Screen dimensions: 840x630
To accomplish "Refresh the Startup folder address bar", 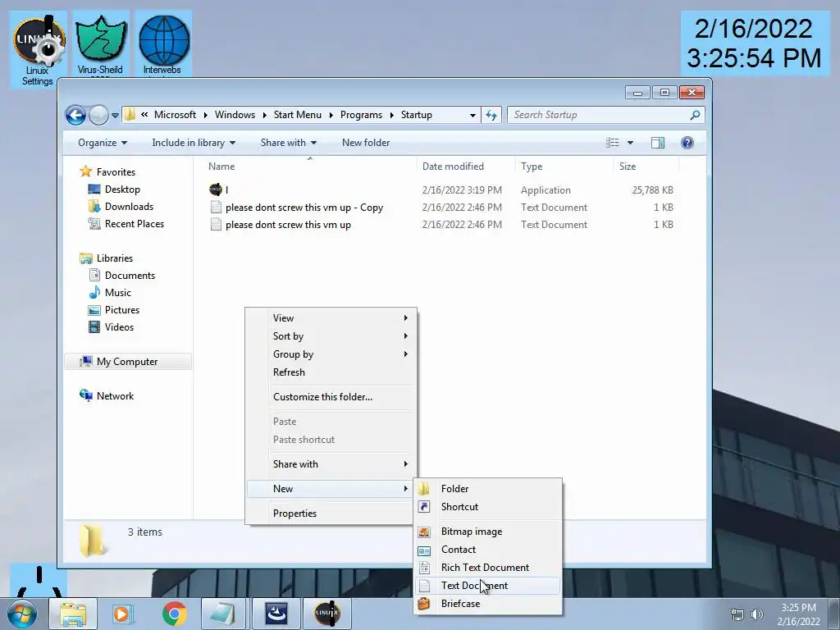I will click(x=491, y=115).
